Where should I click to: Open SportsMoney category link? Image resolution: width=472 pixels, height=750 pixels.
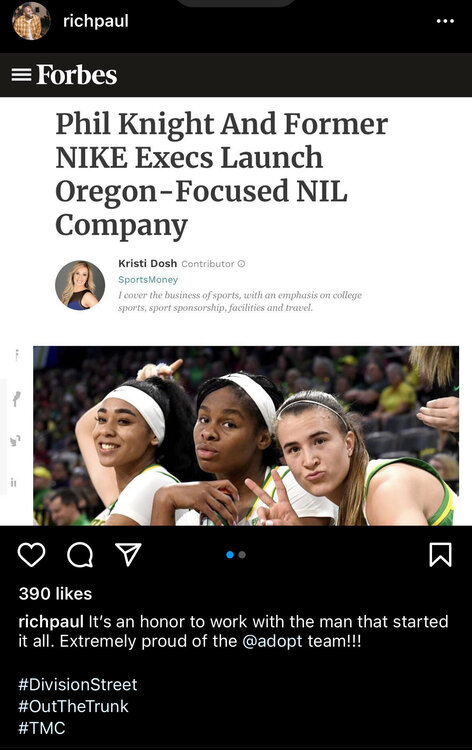click(x=148, y=280)
